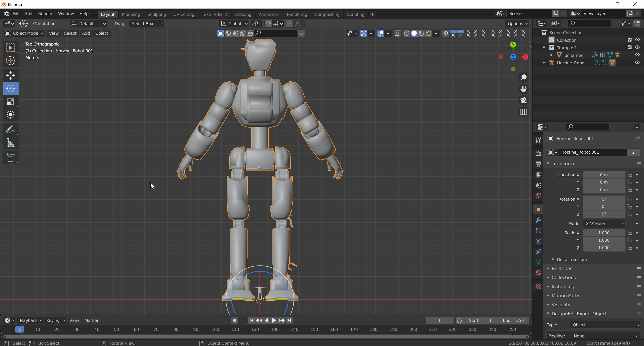Viewport: 644px width, 346px height.
Task: Select the 3D Cursor tool
Action: coord(11,61)
